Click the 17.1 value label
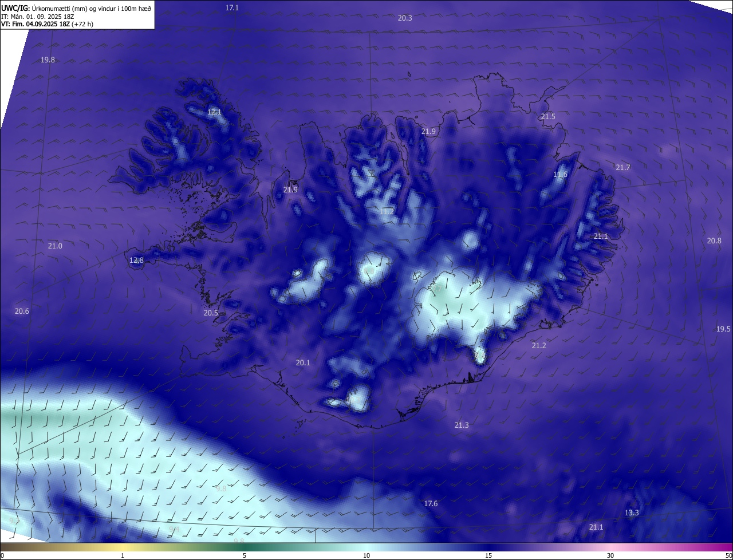This screenshot has height=560, width=733. pyautogui.click(x=232, y=8)
